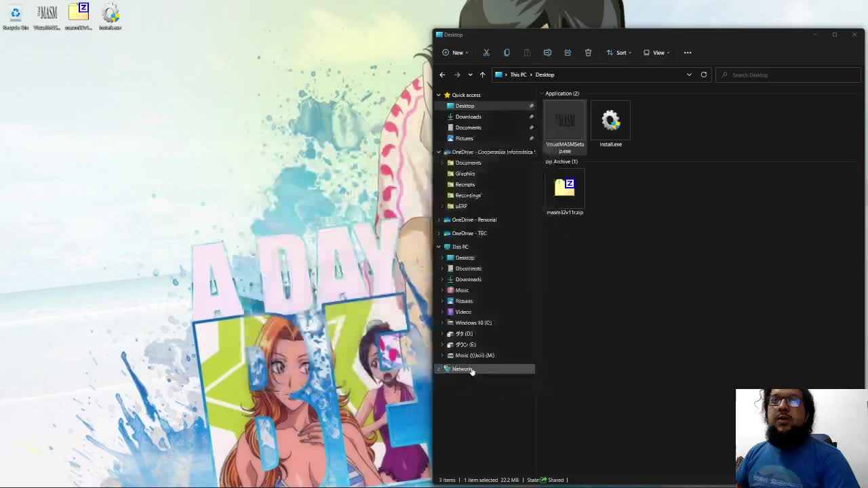
Task: Click This PC in the address breadcrumb
Action: point(518,75)
